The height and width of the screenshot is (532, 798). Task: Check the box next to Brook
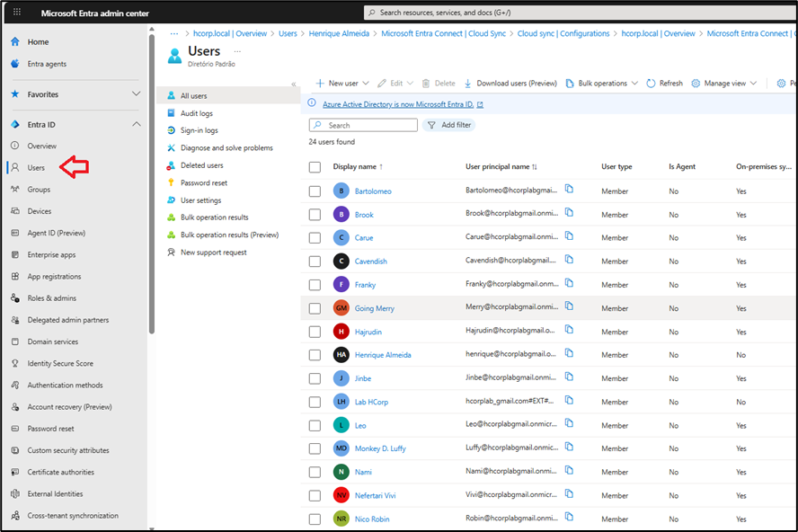(x=315, y=215)
